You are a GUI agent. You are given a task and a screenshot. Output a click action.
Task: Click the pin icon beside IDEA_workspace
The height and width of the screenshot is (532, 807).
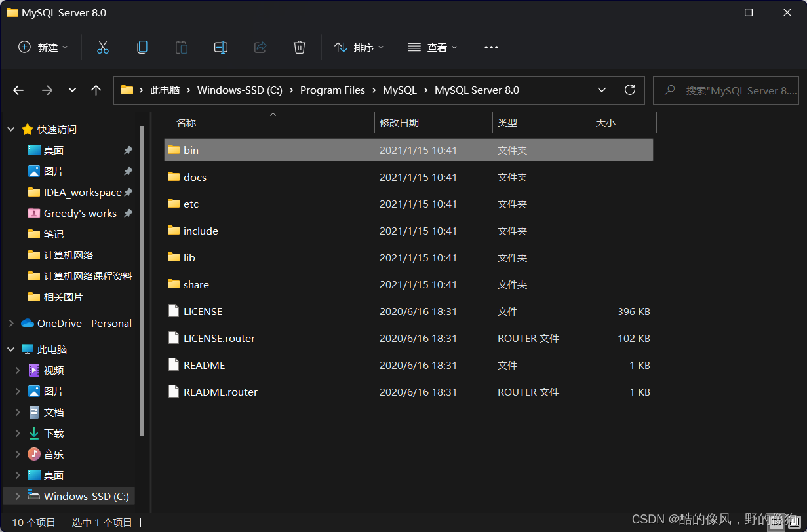128,192
